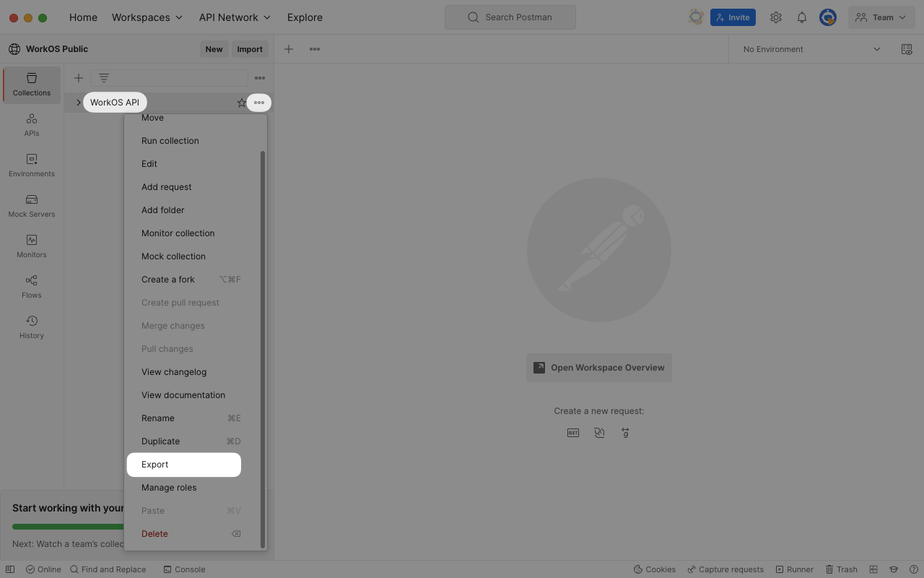Open settings gear icon in header
The image size is (924, 578).
(x=776, y=17)
